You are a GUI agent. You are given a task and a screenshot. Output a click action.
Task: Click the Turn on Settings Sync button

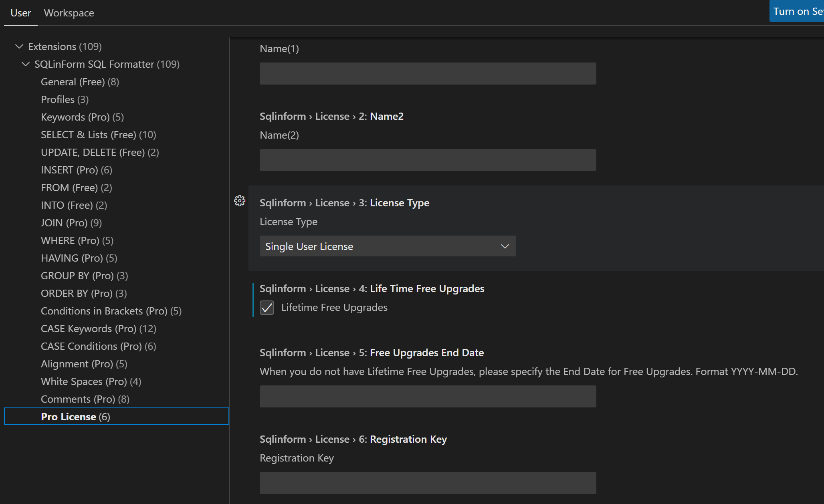coord(797,11)
